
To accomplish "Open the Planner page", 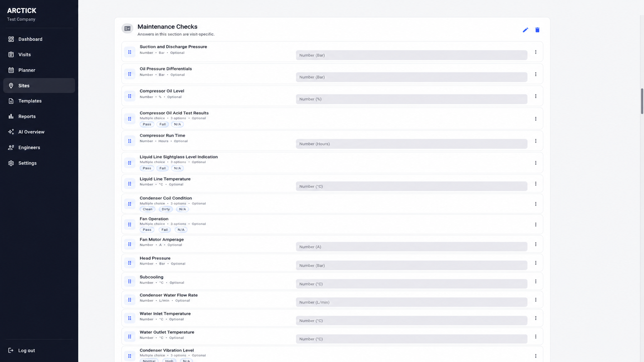I will pos(39,70).
